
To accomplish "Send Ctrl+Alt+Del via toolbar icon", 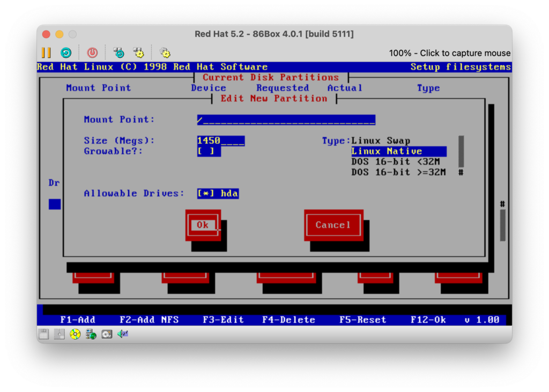I will [119, 53].
